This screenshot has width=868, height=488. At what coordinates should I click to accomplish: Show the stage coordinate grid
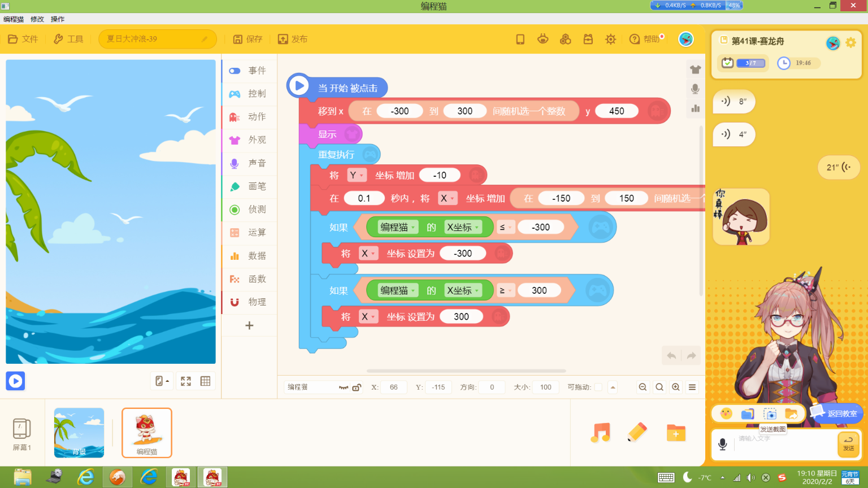(x=206, y=381)
